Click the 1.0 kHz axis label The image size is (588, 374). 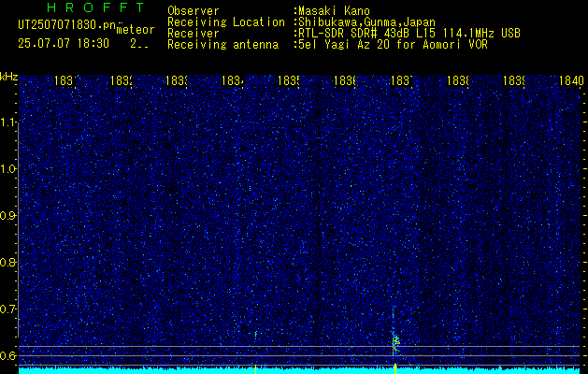coord(9,169)
